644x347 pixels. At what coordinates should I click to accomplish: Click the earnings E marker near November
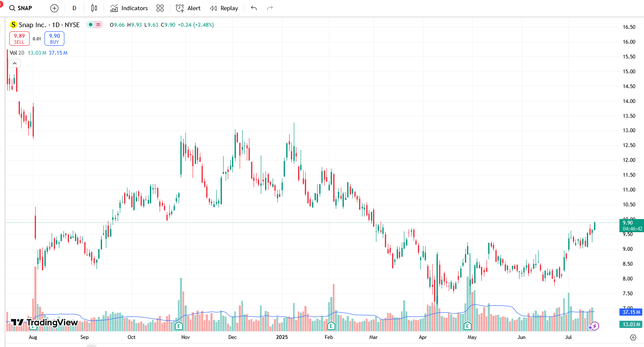[x=179, y=326]
